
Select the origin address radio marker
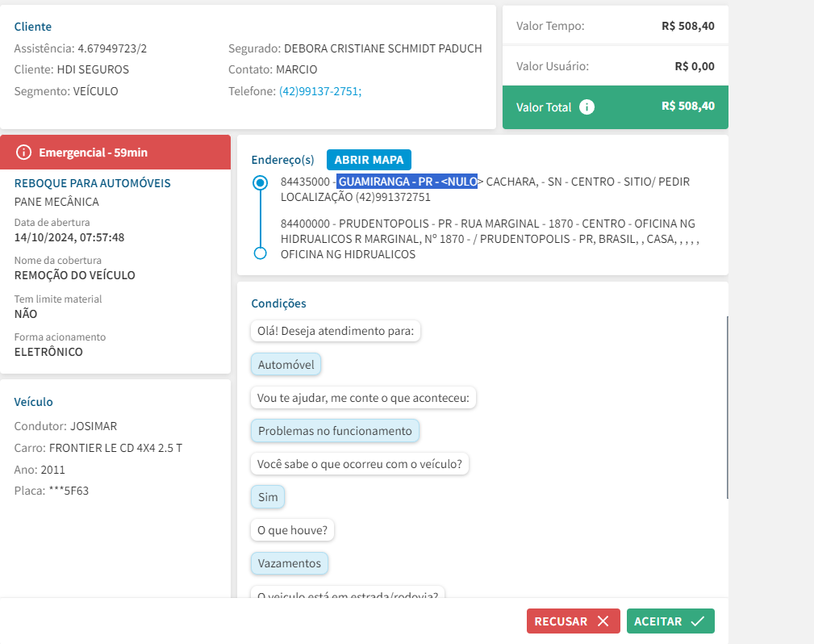[x=260, y=182]
